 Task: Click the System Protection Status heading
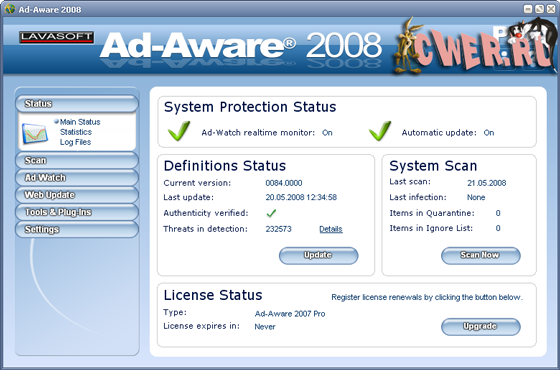[250, 107]
